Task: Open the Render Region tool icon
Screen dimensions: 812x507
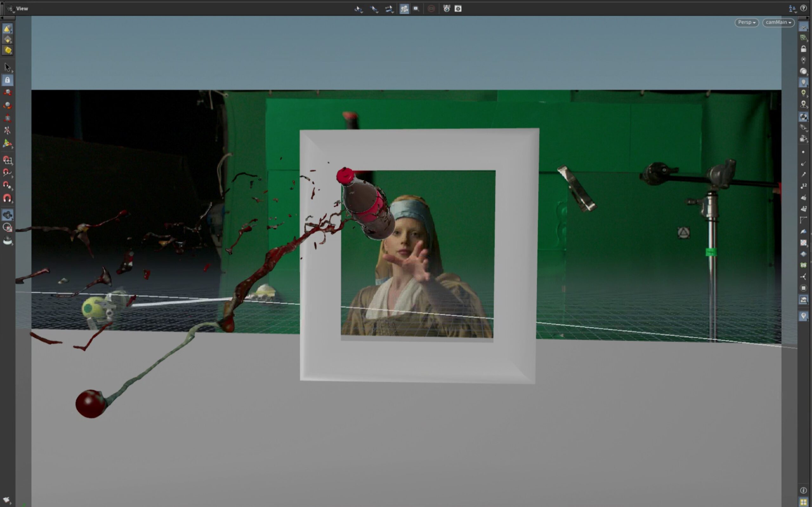Action: 7,227
